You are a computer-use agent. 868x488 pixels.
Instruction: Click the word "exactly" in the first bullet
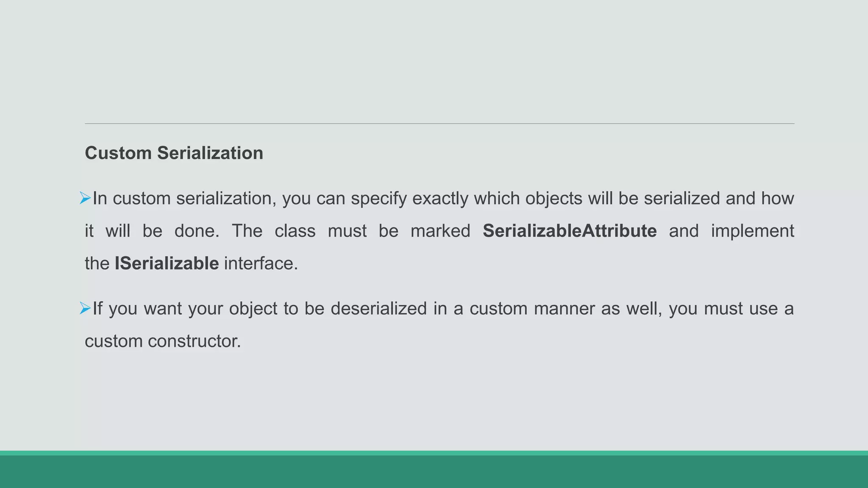pyautogui.click(x=440, y=198)
